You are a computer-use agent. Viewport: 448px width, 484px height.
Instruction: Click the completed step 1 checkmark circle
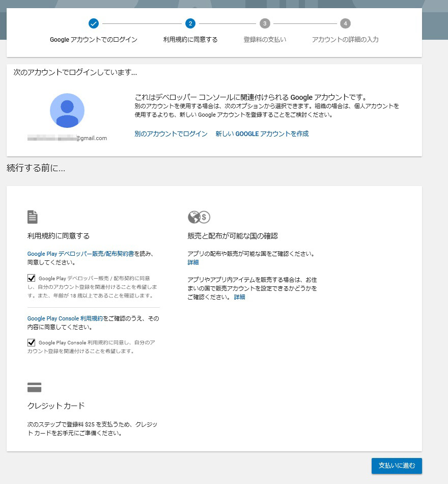(94, 23)
